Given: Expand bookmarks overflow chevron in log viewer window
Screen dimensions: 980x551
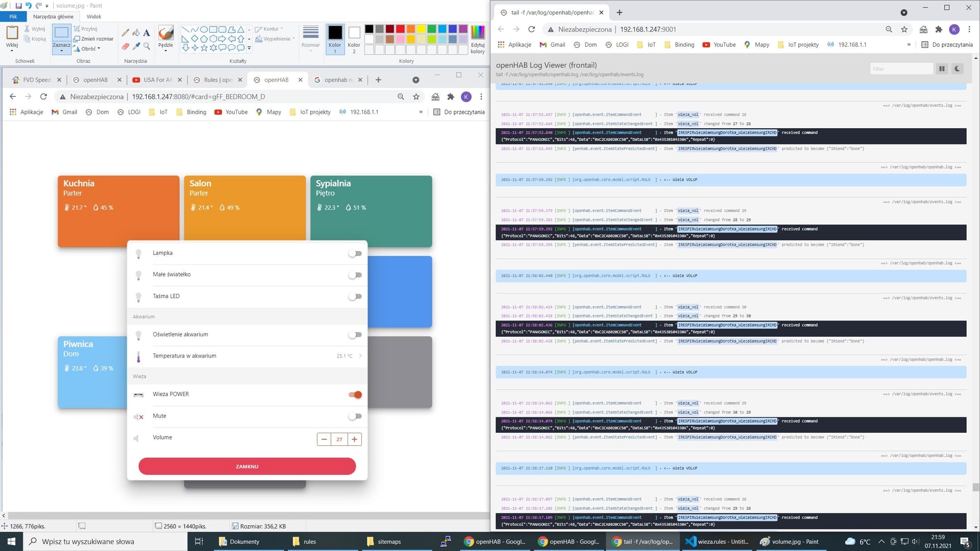Looking at the screenshot, I should click(x=909, y=44).
